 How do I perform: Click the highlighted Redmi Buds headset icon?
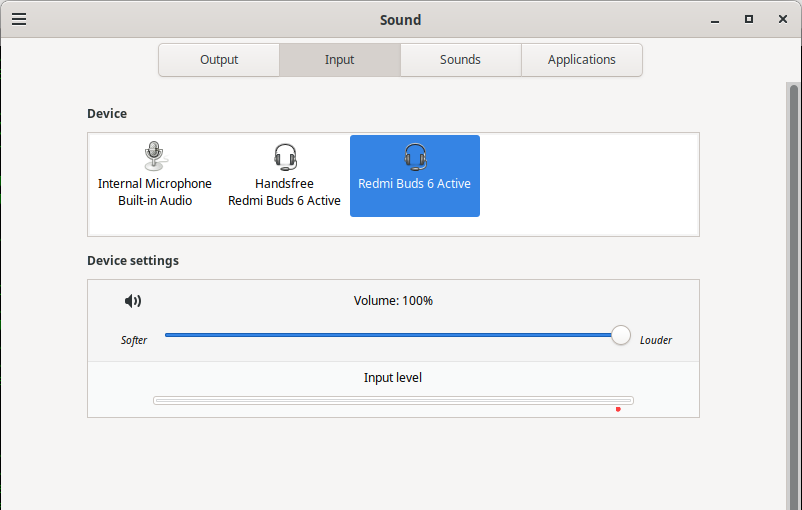pos(415,156)
